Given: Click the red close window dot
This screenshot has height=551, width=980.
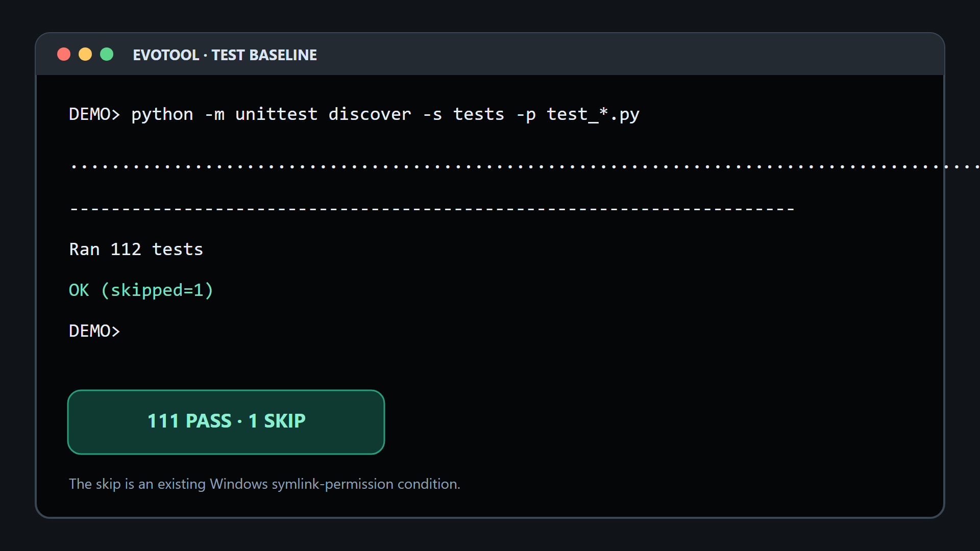Looking at the screenshot, I should [64, 54].
